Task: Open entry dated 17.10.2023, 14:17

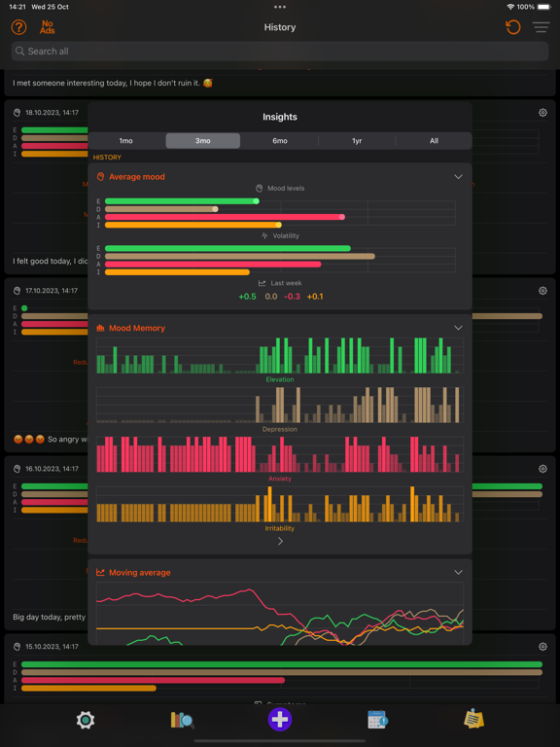Action: (52, 291)
